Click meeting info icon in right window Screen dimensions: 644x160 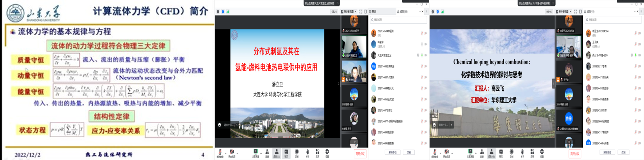pyautogui.click(x=432, y=12)
